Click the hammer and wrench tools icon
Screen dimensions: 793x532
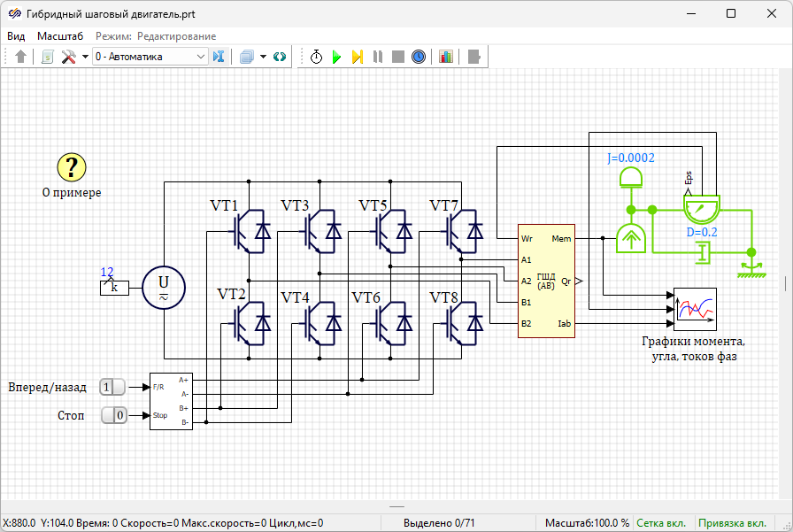pos(68,57)
